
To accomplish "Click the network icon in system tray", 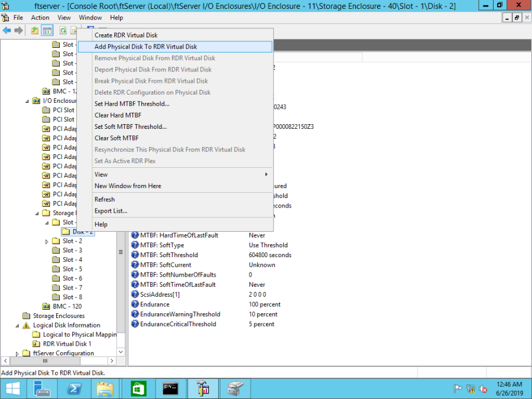I will click(471, 389).
